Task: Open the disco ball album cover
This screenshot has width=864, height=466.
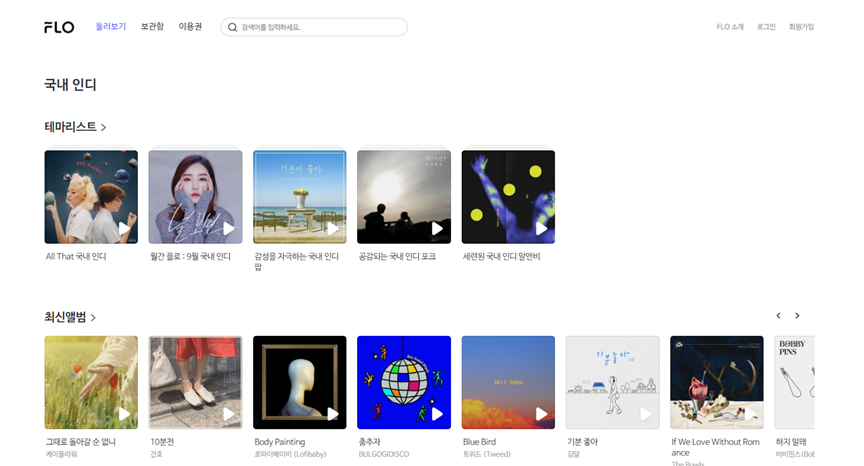Action: pyautogui.click(x=404, y=382)
